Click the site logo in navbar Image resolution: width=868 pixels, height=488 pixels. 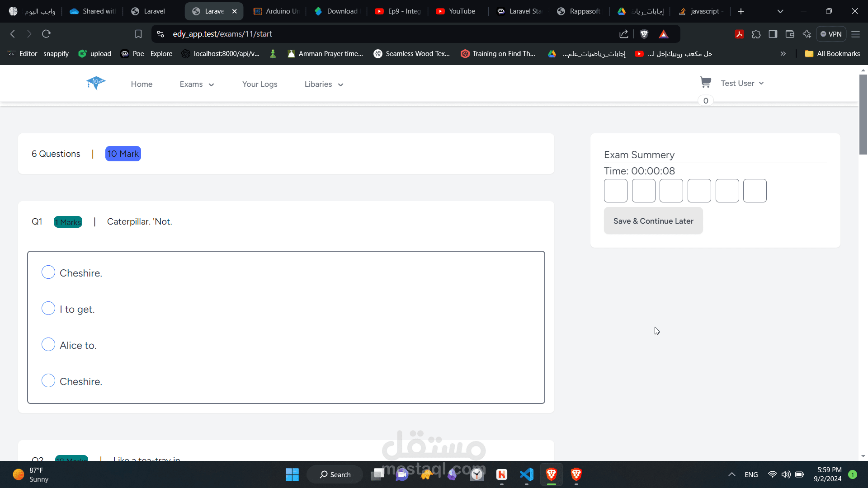click(96, 83)
